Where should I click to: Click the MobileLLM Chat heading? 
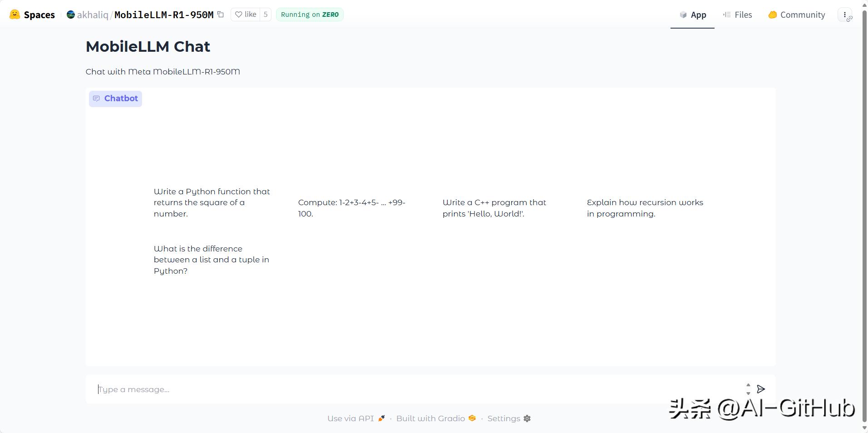click(x=148, y=47)
